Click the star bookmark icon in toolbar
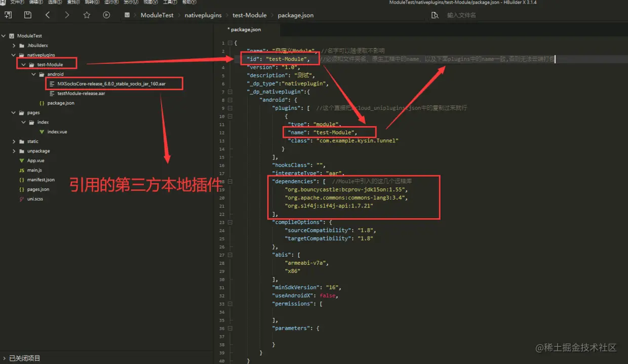 click(87, 15)
